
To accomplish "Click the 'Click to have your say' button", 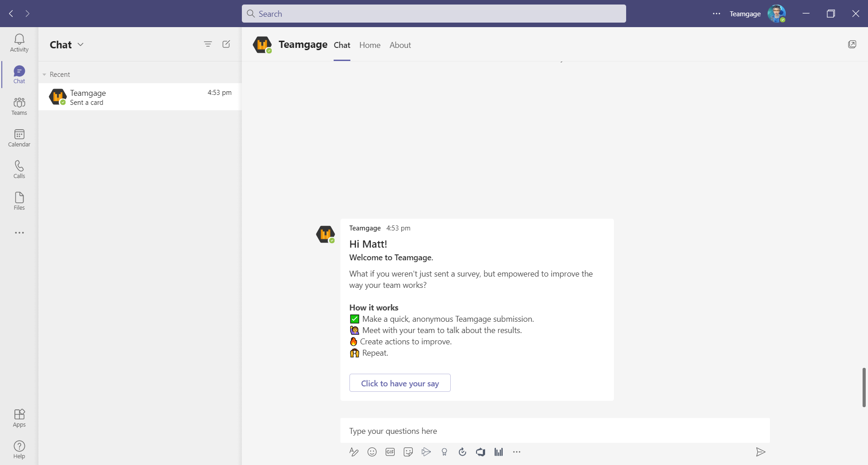I will coord(400,383).
